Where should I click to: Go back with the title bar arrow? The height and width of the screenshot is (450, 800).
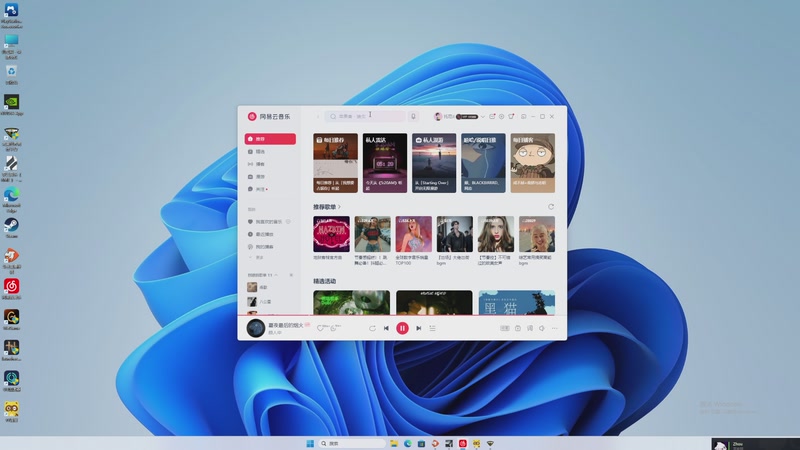[x=317, y=116]
